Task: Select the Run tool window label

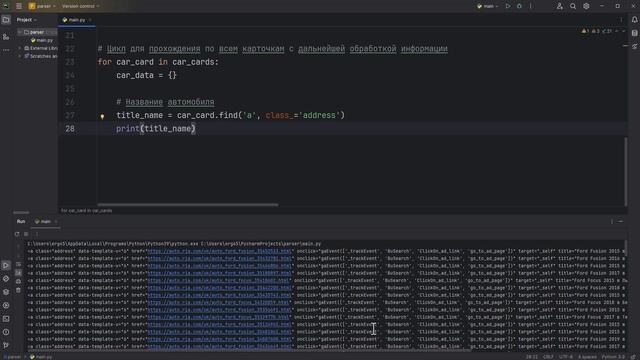Action: 21,221
